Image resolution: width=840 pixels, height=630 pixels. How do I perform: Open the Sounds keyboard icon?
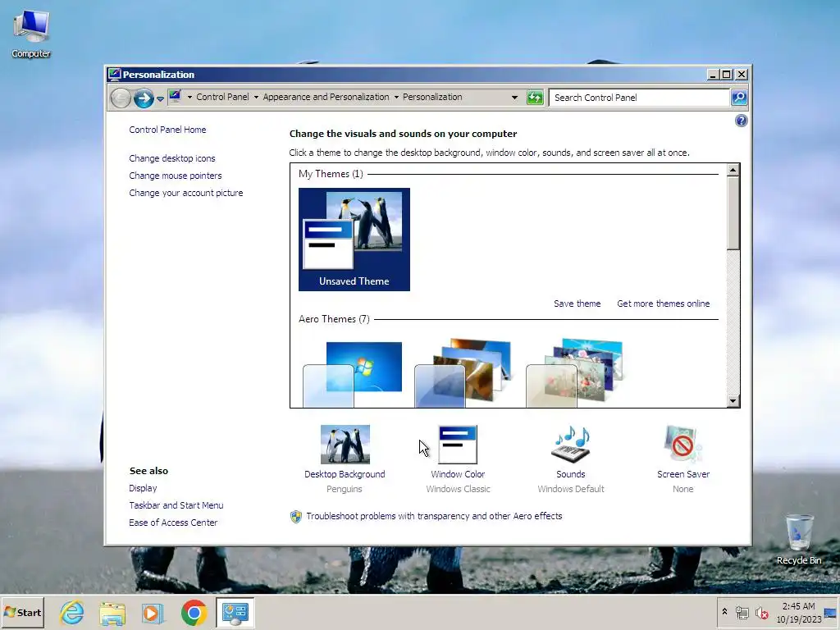(x=571, y=444)
